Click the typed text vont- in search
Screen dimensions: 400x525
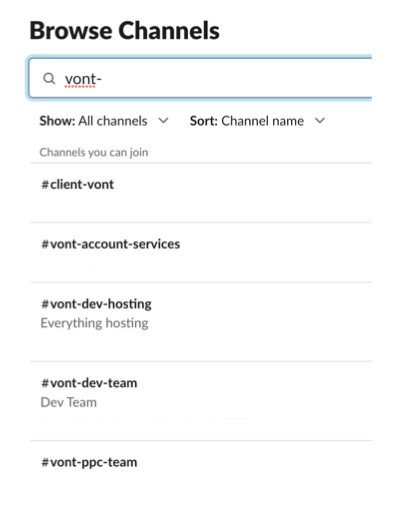83,79
